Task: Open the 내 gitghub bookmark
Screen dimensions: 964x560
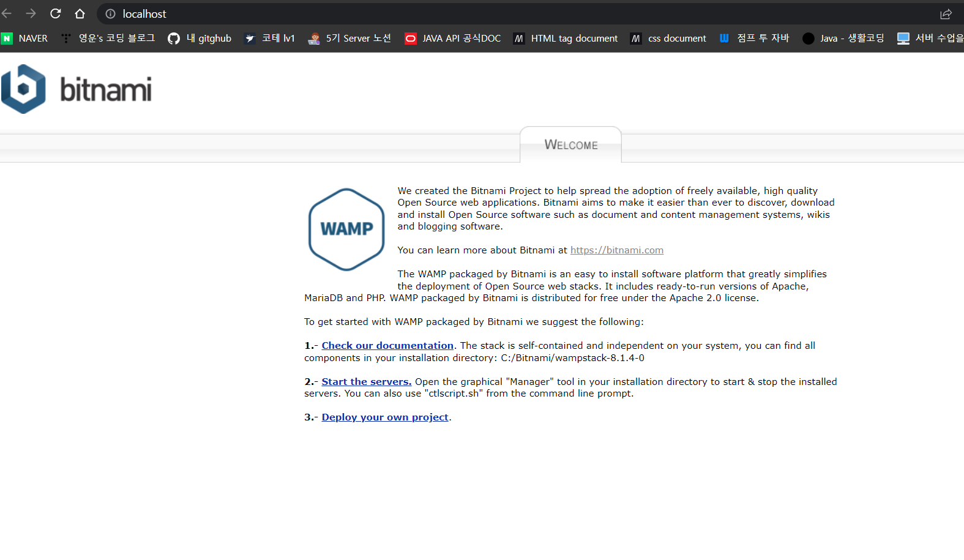Action: point(200,39)
